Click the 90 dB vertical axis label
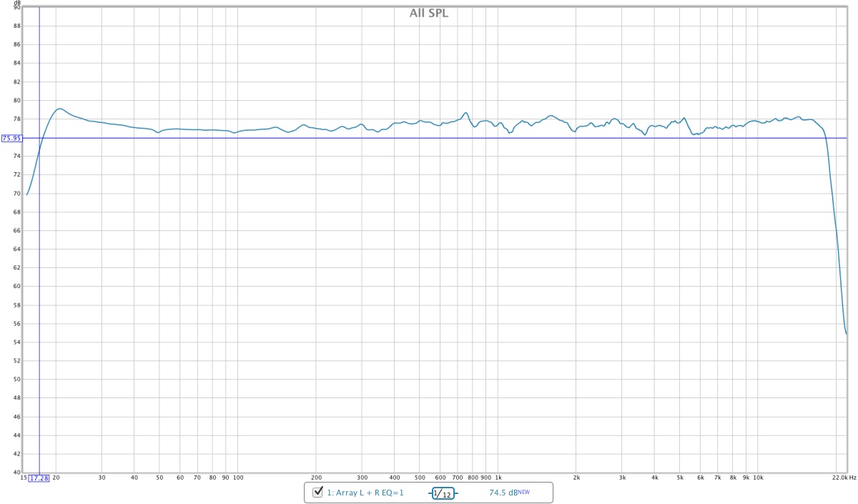Screen dimensions: 858x504 pos(17,7)
